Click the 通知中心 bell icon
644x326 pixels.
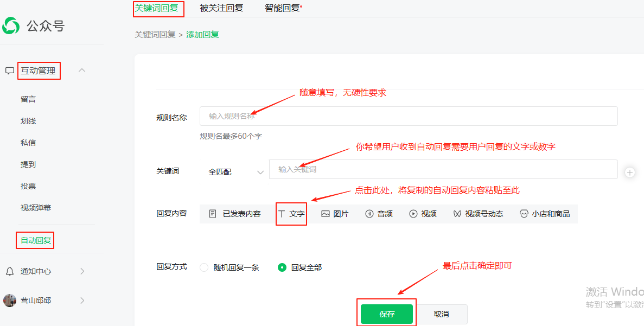[x=9, y=271]
